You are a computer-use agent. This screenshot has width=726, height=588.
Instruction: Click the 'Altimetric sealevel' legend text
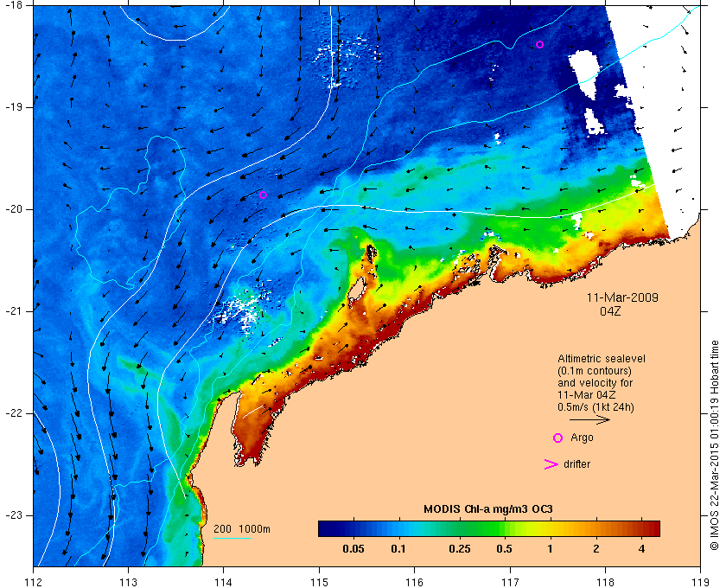point(601,359)
